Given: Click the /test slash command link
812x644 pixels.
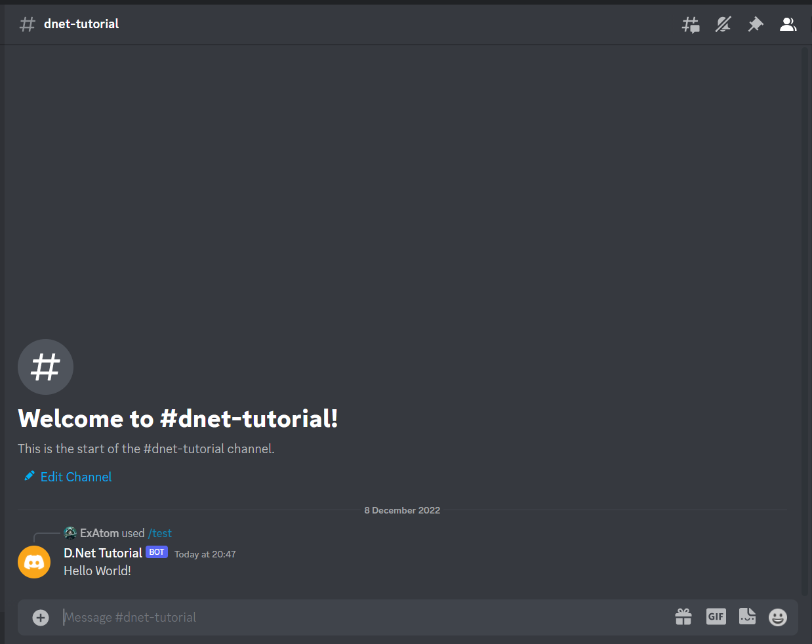Looking at the screenshot, I should coord(160,533).
